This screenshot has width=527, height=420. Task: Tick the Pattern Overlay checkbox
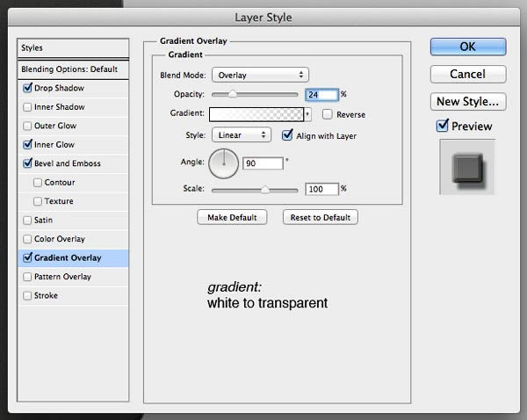27,277
